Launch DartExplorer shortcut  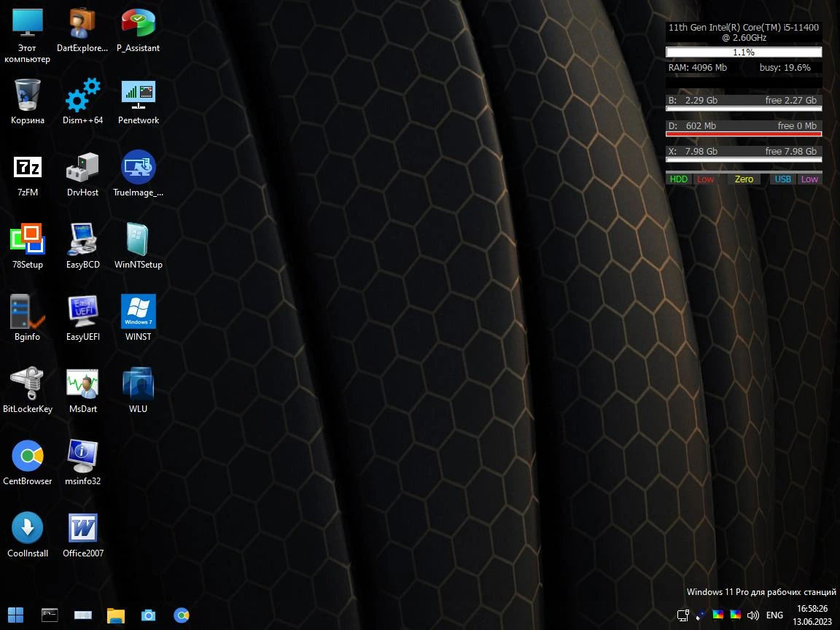(82, 31)
